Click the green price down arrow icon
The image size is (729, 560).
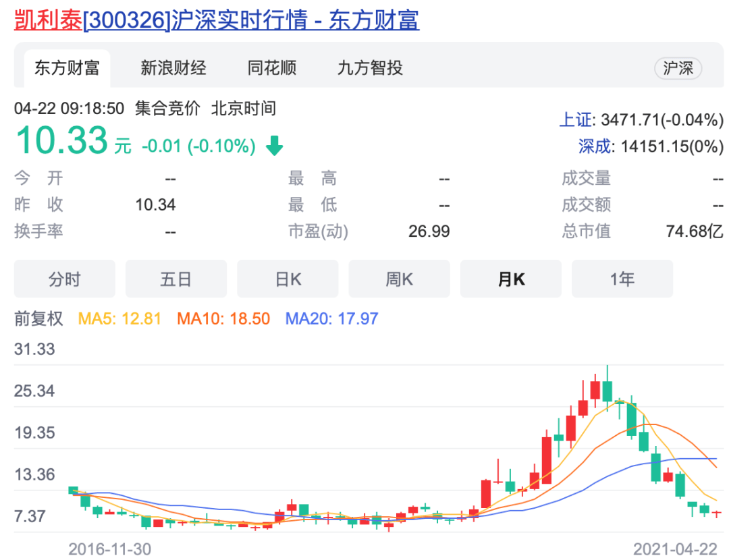coord(274,142)
